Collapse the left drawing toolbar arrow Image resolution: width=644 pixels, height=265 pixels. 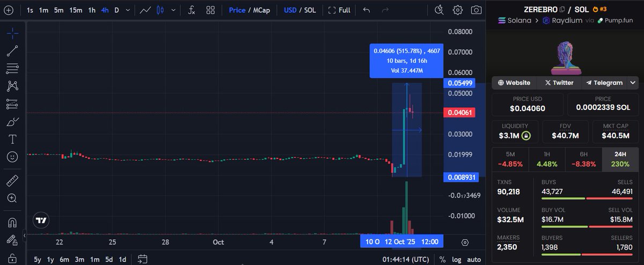[x=24, y=235]
